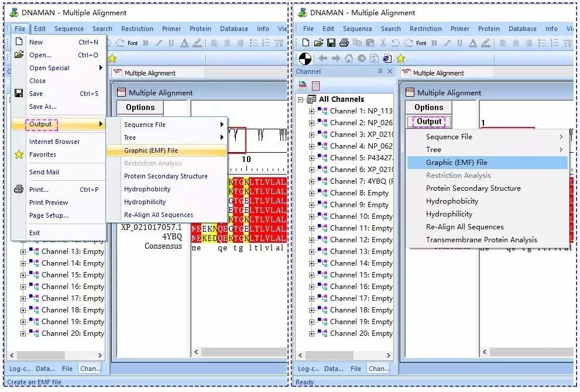Toggle Bold in the right window toolbar
The height and width of the screenshot is (392, 580).
[434, 43]
